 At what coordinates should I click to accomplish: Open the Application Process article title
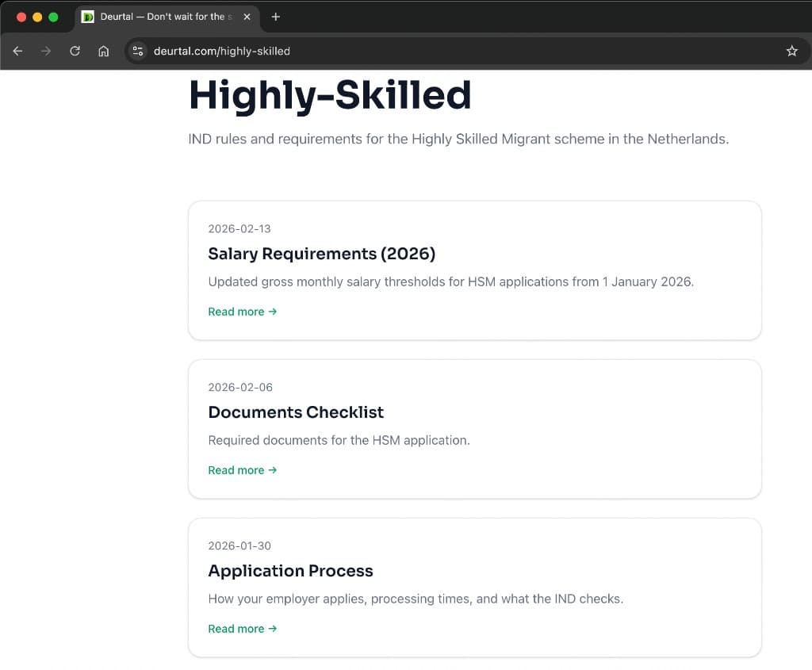[290, 571]
